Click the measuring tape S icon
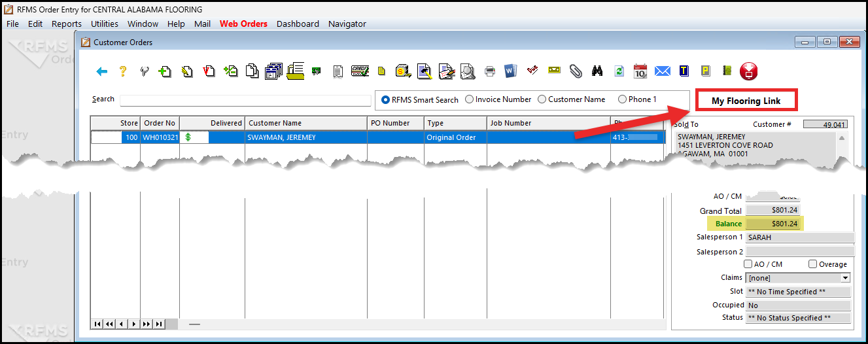 click(403, 71)
